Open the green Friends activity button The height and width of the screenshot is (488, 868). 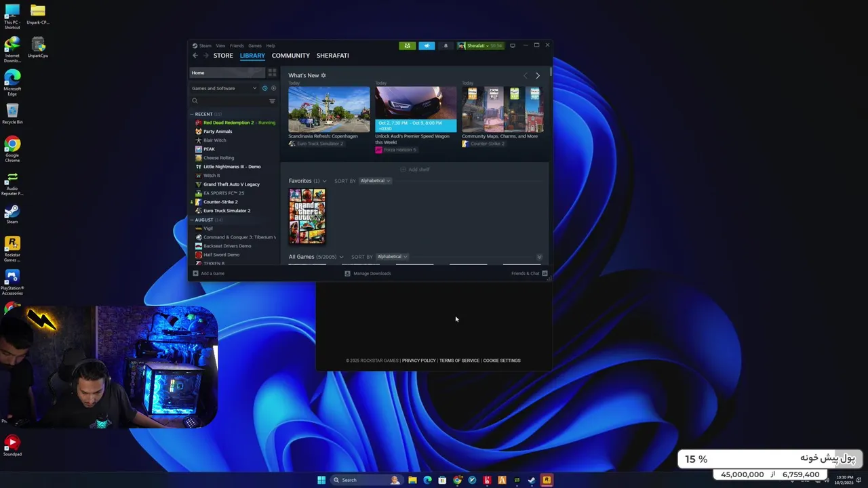407,45
